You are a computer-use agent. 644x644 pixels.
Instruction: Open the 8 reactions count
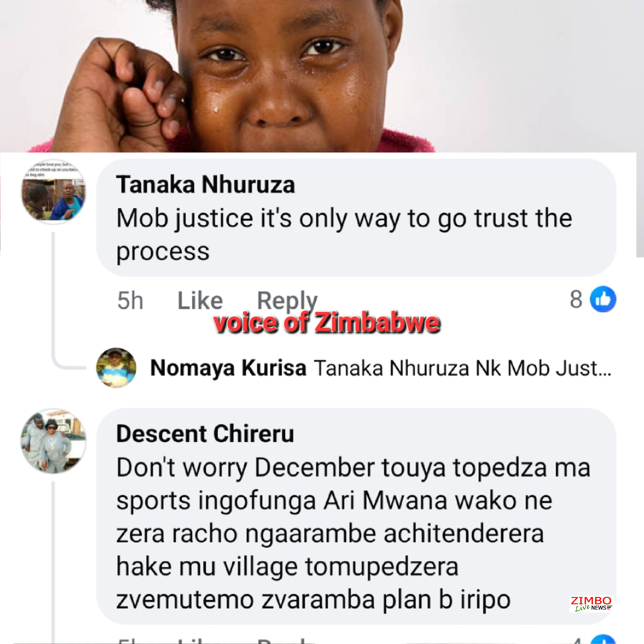[576, 299]
